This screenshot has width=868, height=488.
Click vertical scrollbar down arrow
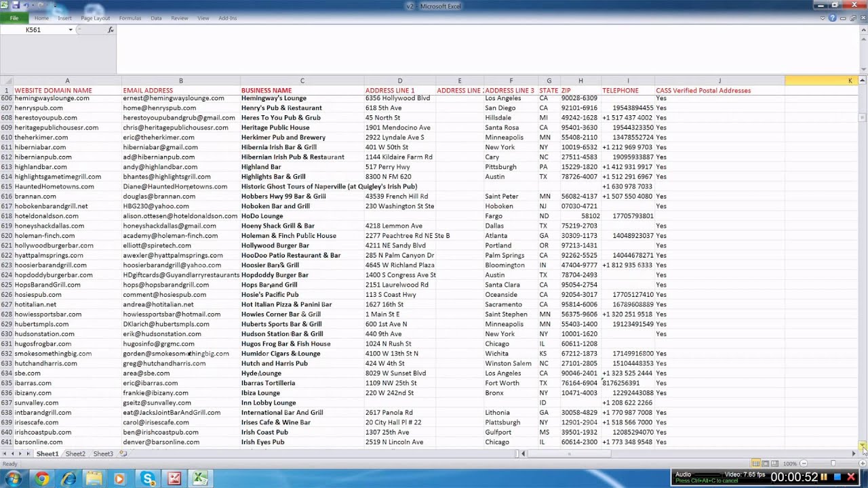pyautogui.click(x=863, y=445)
